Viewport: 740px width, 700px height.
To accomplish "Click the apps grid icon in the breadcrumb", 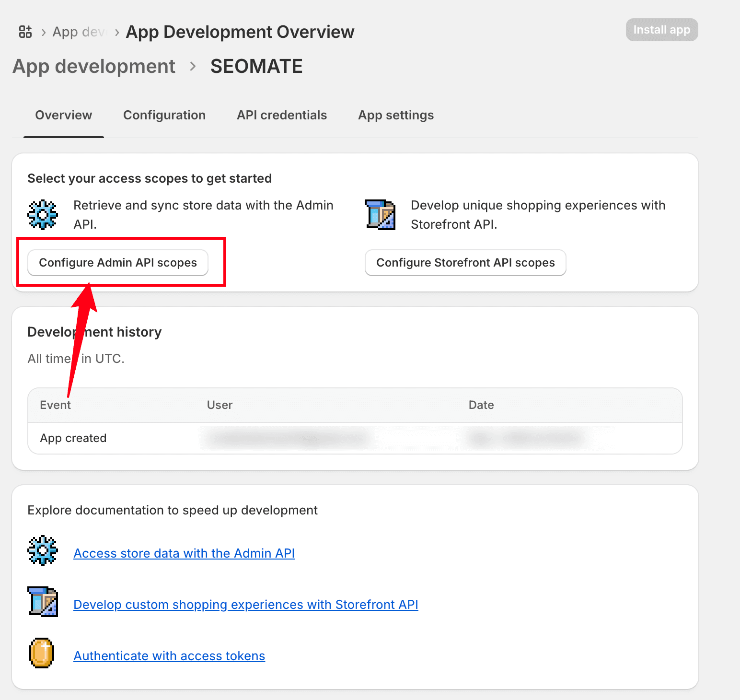I will (25, 31).
